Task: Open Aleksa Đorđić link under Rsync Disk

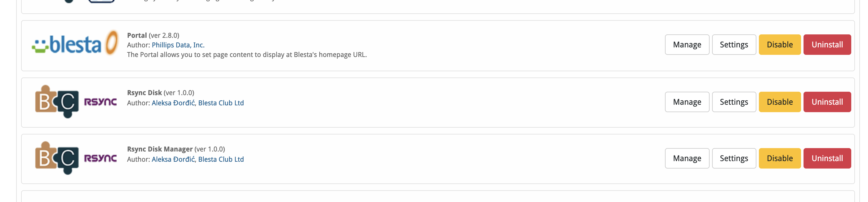Action: (173, 103)
